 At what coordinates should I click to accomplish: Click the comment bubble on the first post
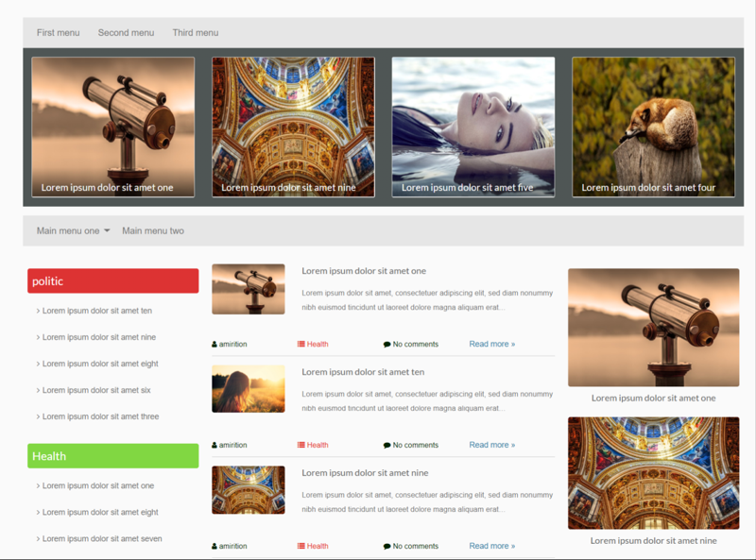[x=387, y=344]
